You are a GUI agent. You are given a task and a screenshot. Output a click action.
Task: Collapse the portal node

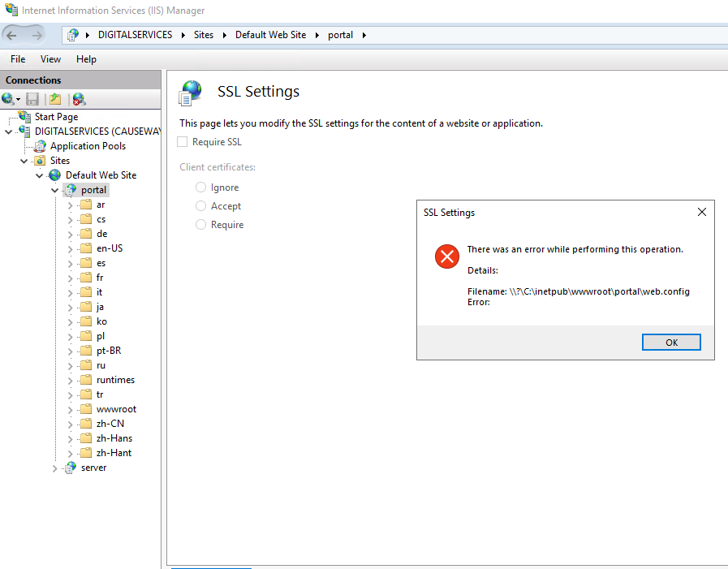(x=55, y=191)
